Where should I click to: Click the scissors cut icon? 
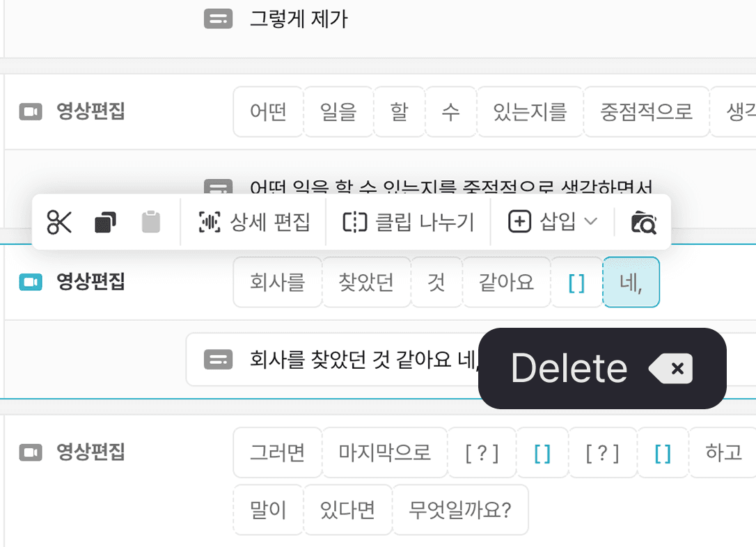point(58,222)
